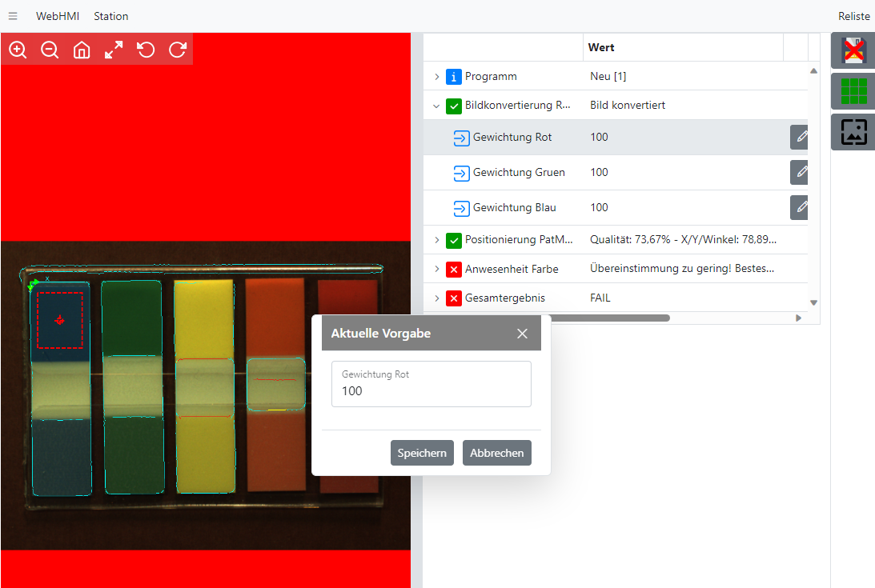The image size is (875, 588).
Task: Open the Station menu item
Action: coord(110,16)
